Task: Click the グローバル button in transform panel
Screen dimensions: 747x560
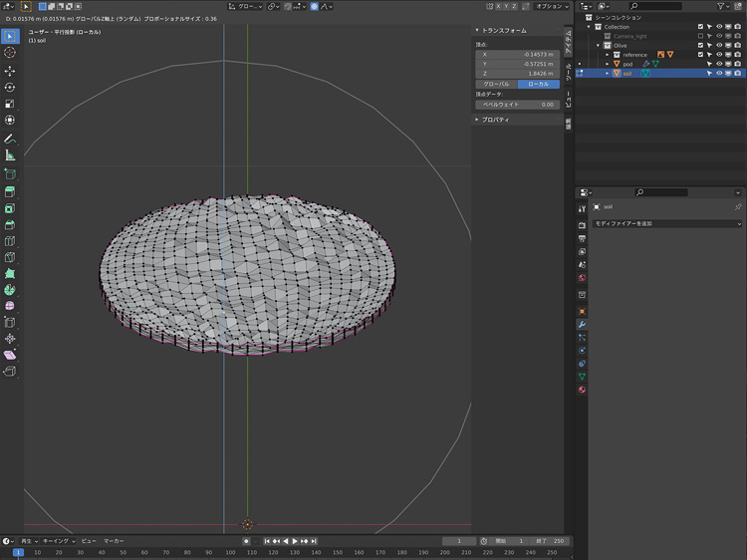Action: point(496,84)
